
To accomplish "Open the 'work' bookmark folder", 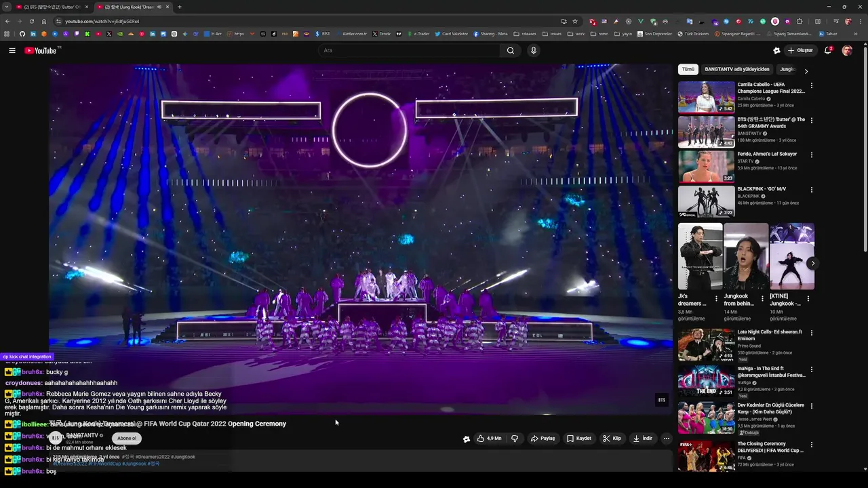I will tap(576, 34).
